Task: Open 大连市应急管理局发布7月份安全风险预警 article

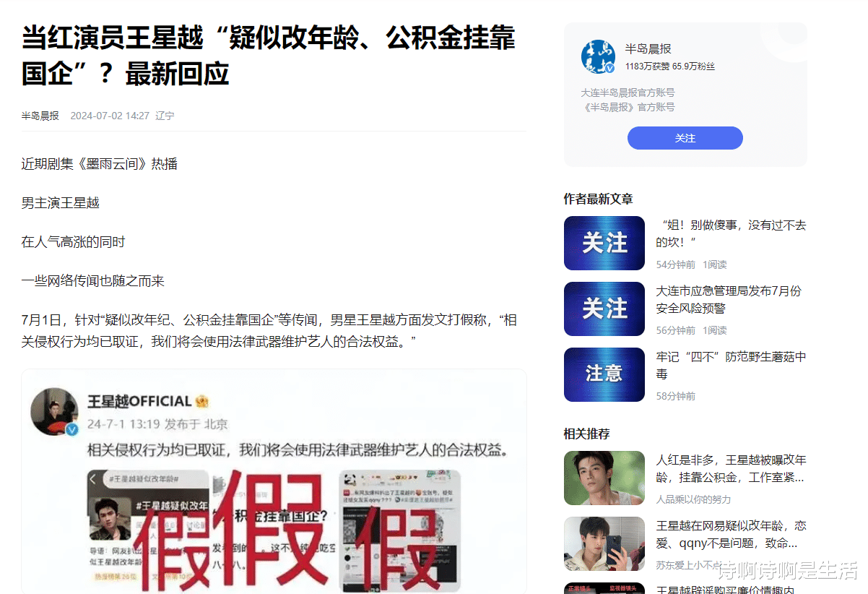Action: pyautogui.click(x=729, y=299)
